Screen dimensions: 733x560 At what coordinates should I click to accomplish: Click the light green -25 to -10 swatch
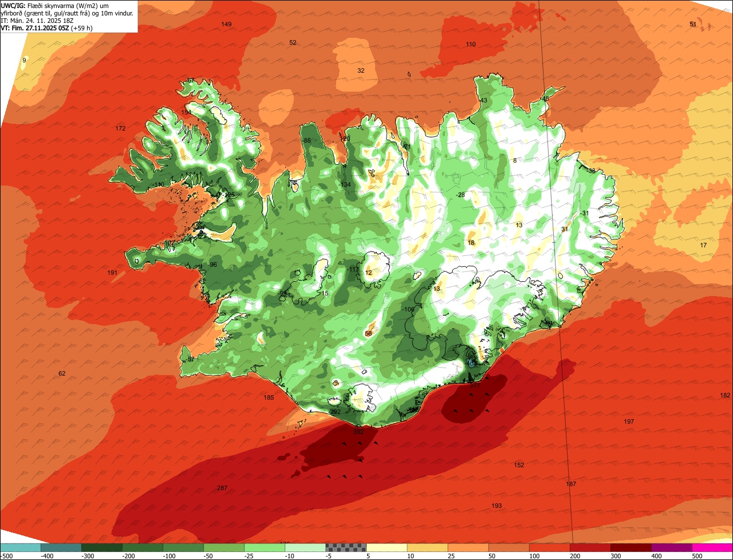tap(265, 547)
